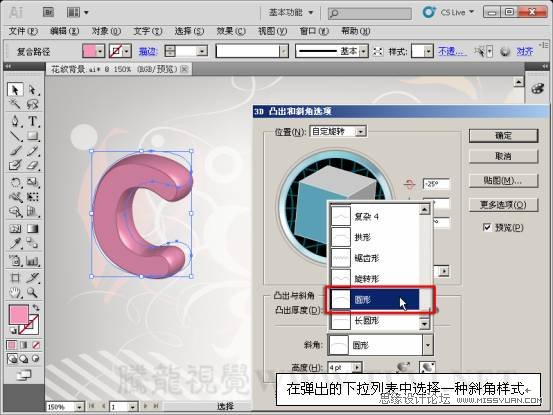553x415 pixels.
Task: Select the Paintbrush tool
Action: pyautogui.click(x=15, y=151)
